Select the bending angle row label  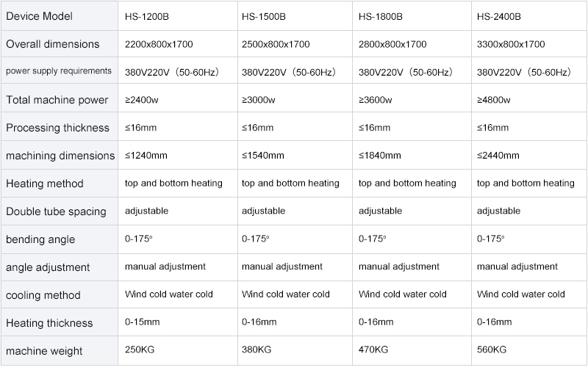pos(60,239)
